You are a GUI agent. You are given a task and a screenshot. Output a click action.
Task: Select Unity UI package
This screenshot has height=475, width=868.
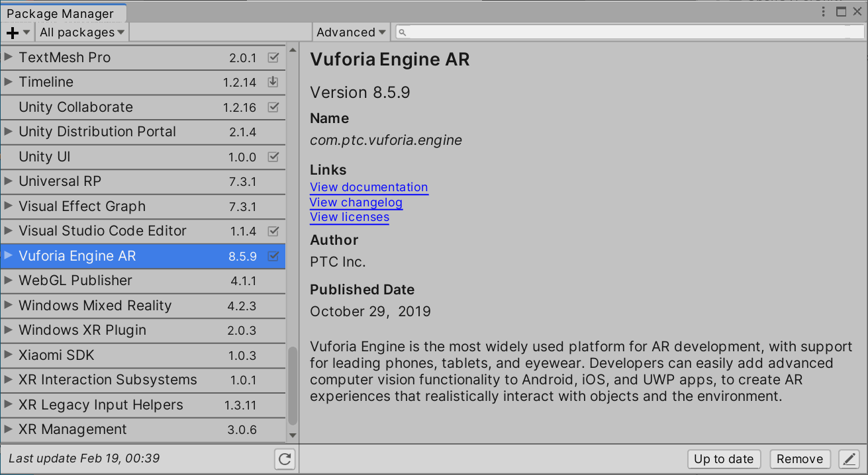point(142,157)
